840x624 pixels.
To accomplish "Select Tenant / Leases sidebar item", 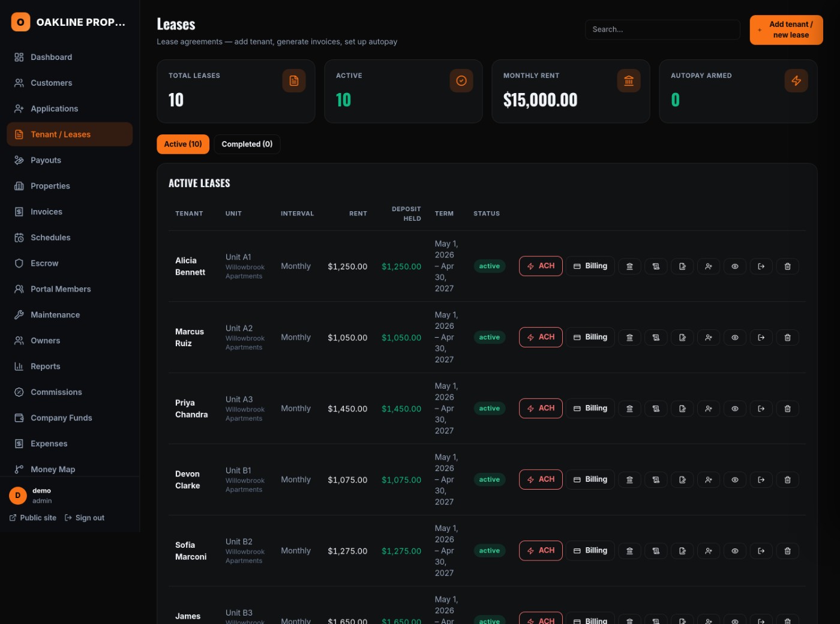I will click(70, 134).
